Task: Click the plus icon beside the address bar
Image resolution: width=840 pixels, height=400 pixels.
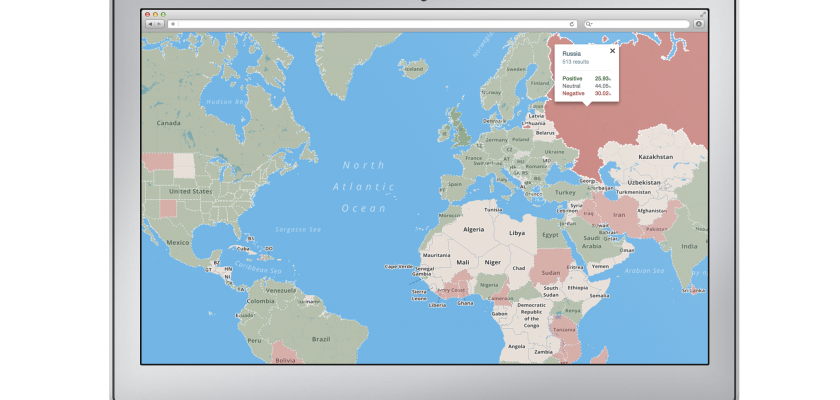Action: pos(173,23)
